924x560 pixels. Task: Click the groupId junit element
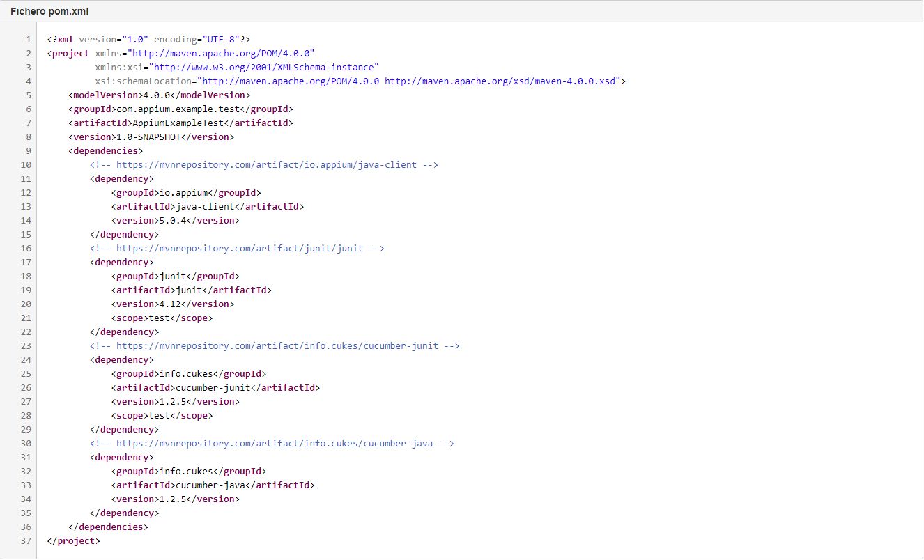pyautogui.click(x=175, y=276)
